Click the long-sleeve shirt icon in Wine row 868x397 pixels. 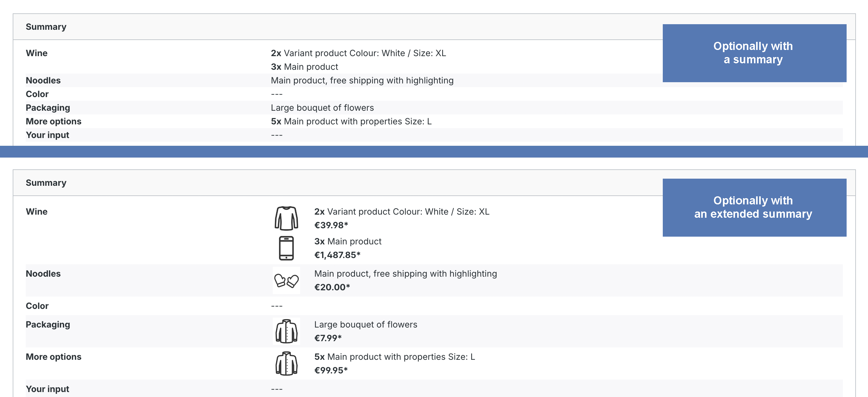pos(286,218)
